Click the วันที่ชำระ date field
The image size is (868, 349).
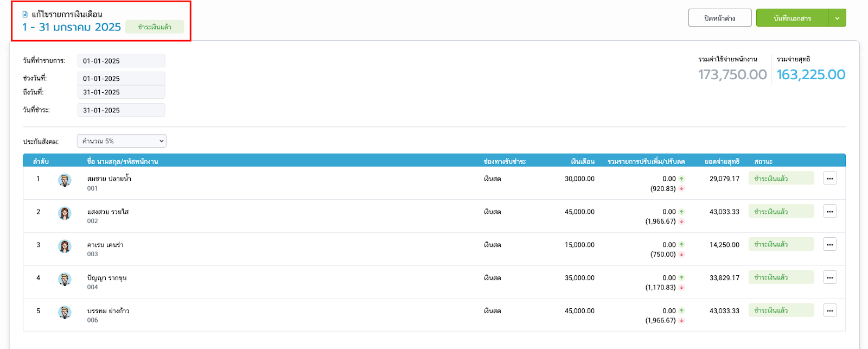[121, 110]
